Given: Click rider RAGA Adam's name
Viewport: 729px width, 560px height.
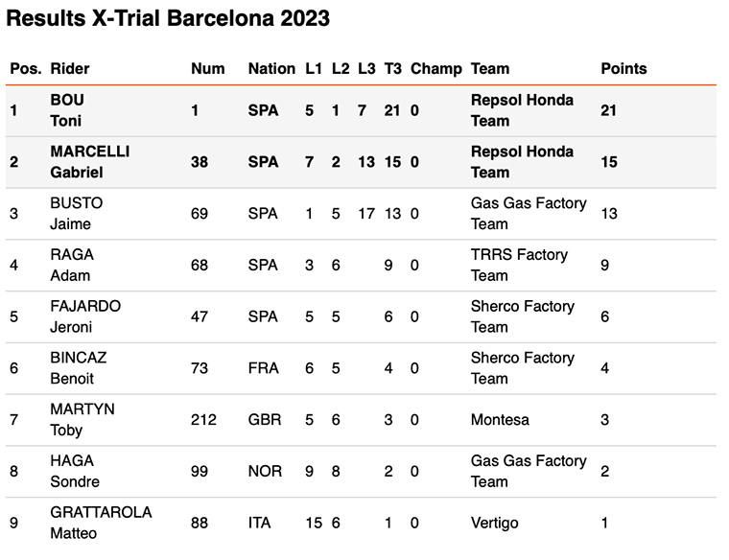Looking at the screenshot, I should point(72,265).
